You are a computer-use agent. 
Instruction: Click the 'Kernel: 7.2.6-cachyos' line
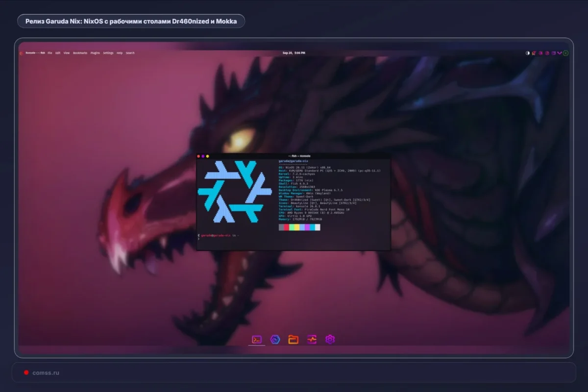click(297, 174)
